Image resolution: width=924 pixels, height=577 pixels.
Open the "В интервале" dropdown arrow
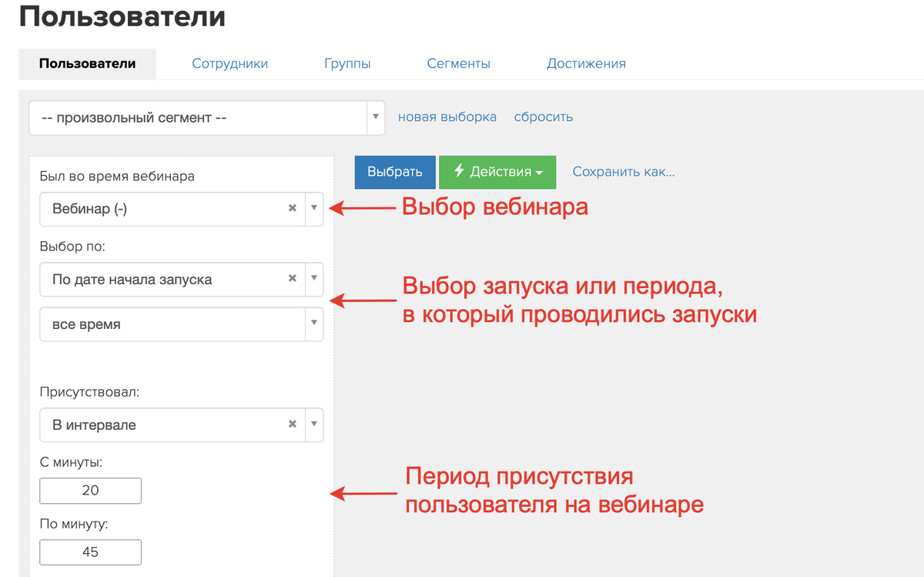click(x=314, y=424)
